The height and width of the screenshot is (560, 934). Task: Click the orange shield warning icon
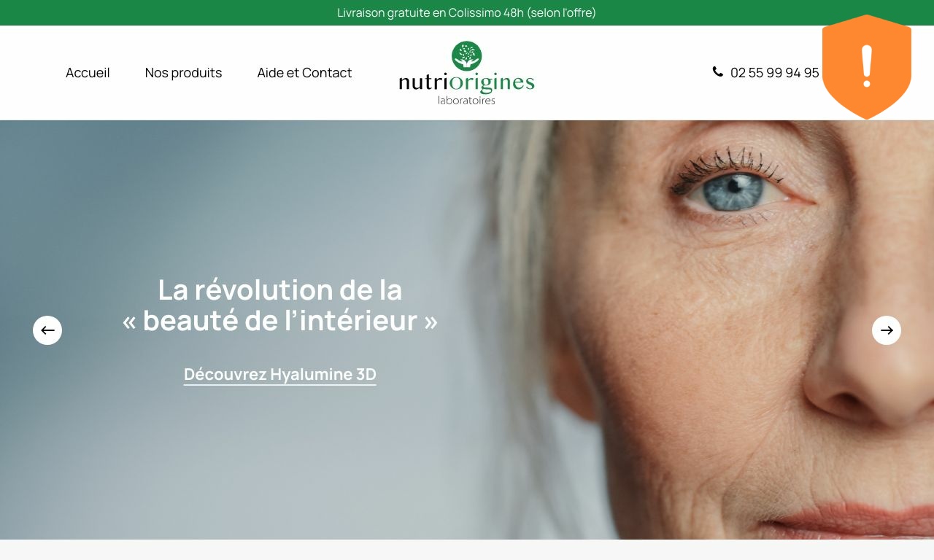tap(867, 67)
